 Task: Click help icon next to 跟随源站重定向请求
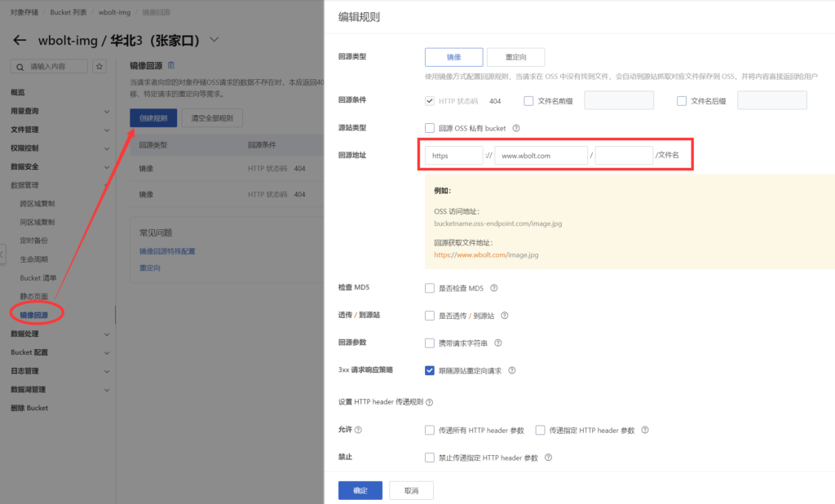point(512,370)
